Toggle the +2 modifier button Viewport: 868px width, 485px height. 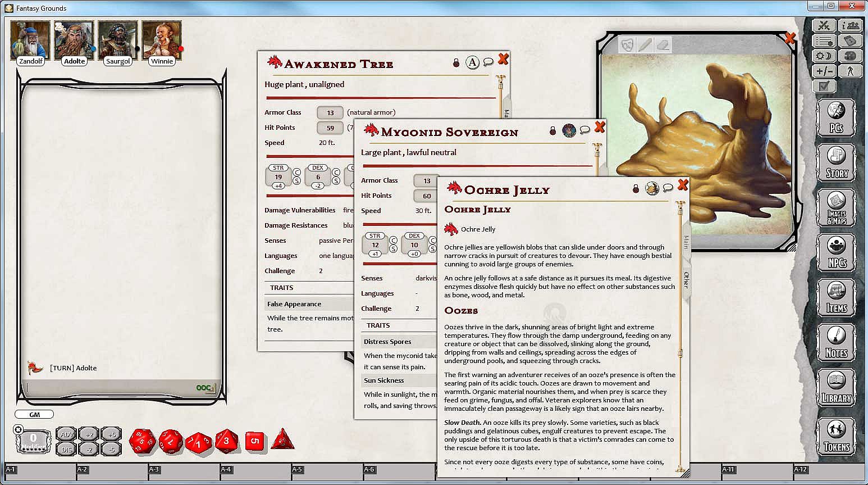[x=89, y=434]
